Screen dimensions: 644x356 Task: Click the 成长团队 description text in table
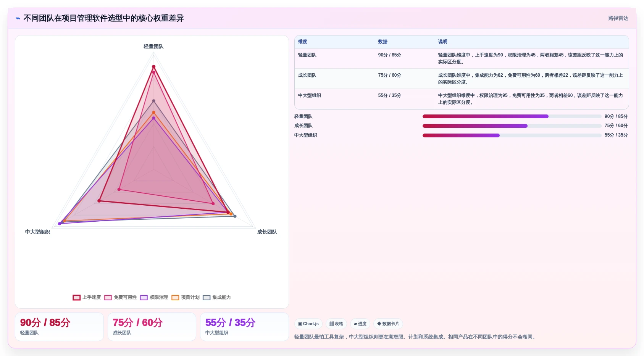(x=531, y=79)
